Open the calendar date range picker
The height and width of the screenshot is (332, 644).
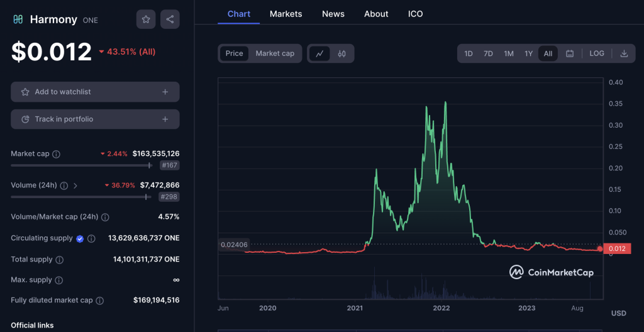[570, 53]
